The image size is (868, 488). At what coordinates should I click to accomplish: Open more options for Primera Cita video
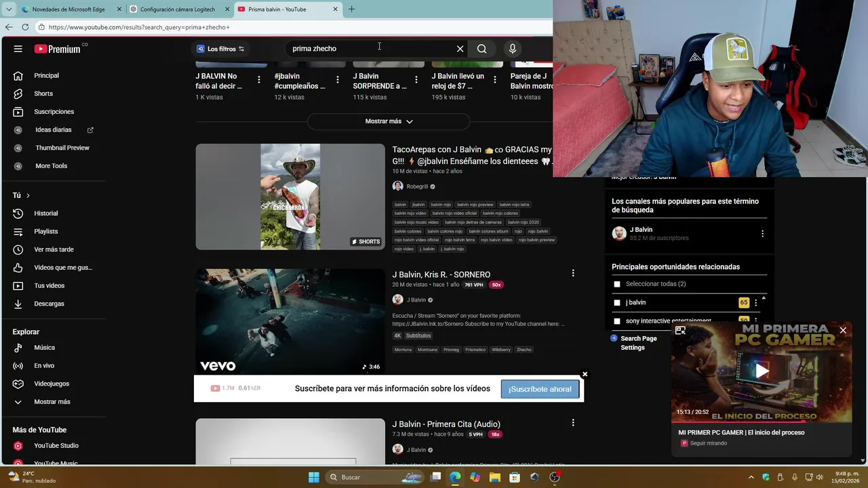573,423
